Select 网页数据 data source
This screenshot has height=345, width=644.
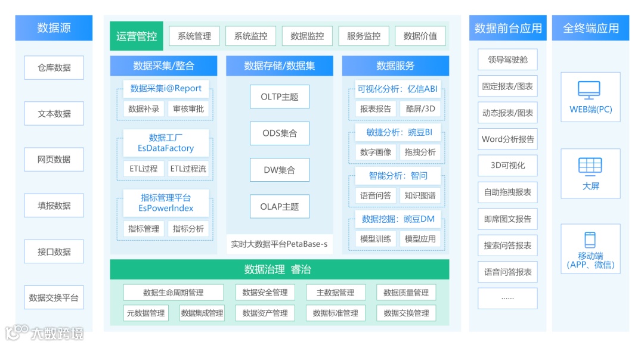[x=54, y=160]
